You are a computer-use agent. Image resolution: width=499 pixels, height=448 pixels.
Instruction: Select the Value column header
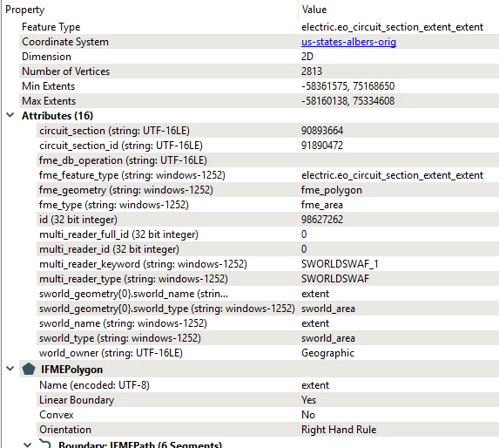click(x=314, y=10)
